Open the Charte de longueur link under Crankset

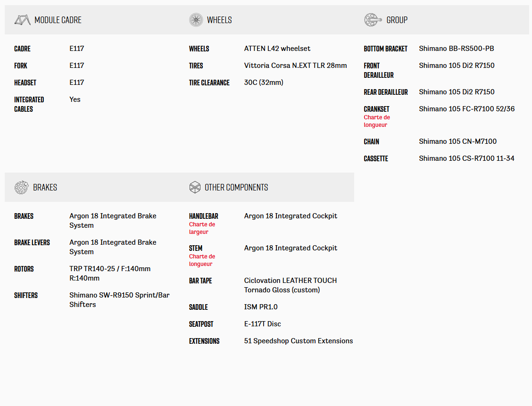pos(376,121)
